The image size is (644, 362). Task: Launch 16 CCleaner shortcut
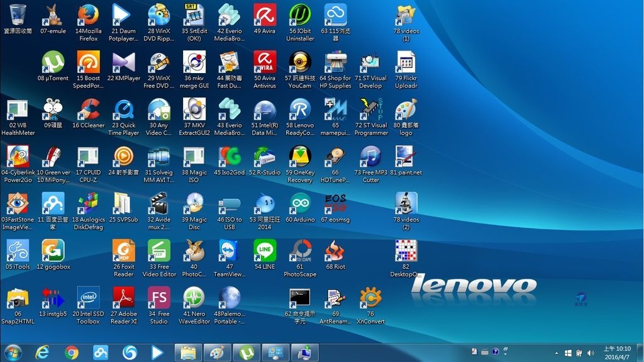point(88,110)
